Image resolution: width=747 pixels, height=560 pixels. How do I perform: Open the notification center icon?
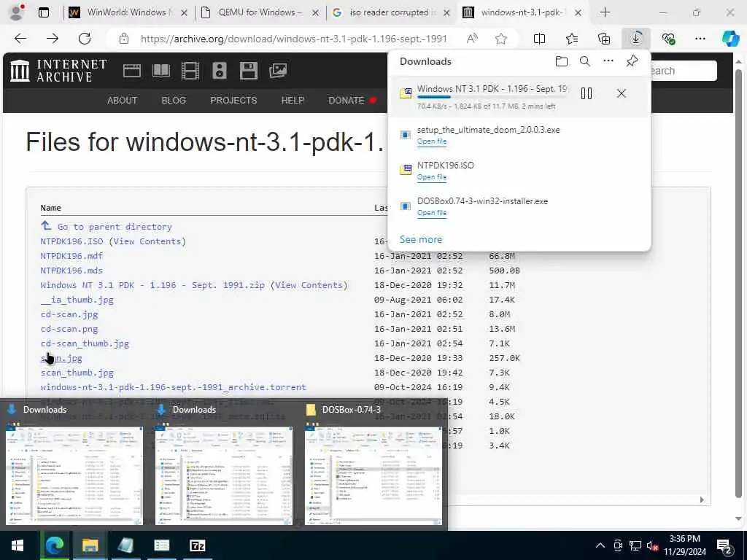coord(724,545)
